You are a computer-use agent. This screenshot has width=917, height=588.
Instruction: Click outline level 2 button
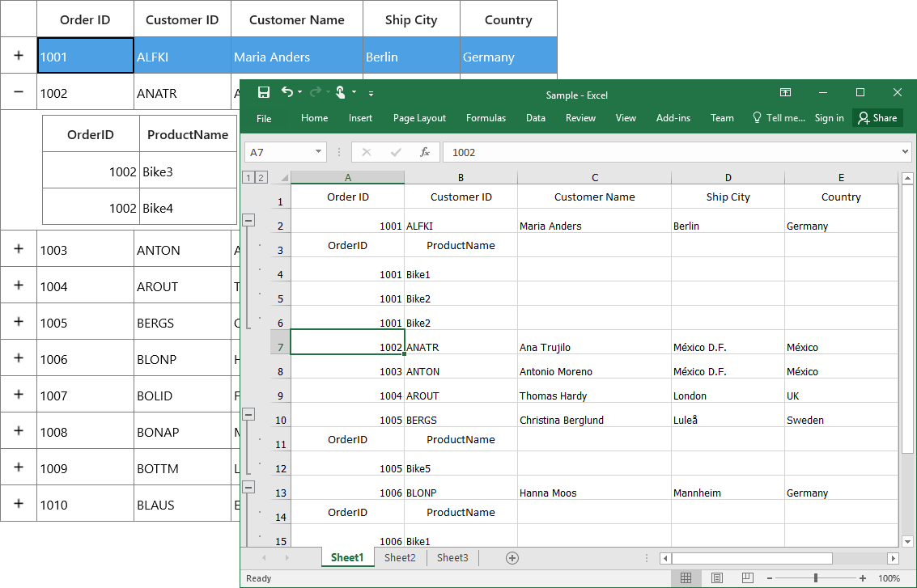tap(261, 178)
